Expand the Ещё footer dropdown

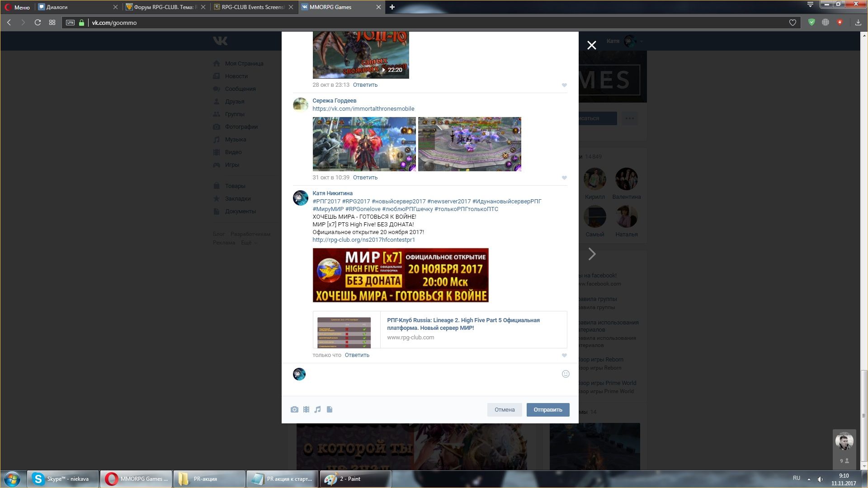[249, 243]
